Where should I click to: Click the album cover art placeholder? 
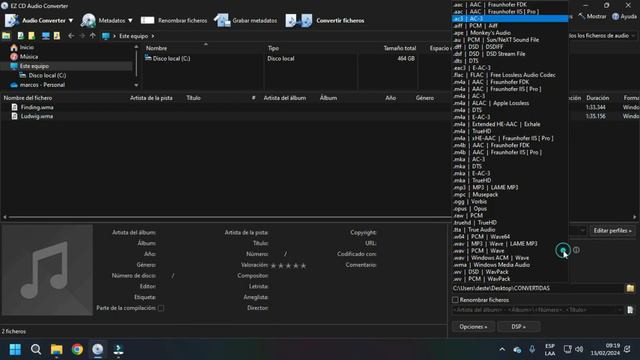pyautogui.click(x=47, y=270)
